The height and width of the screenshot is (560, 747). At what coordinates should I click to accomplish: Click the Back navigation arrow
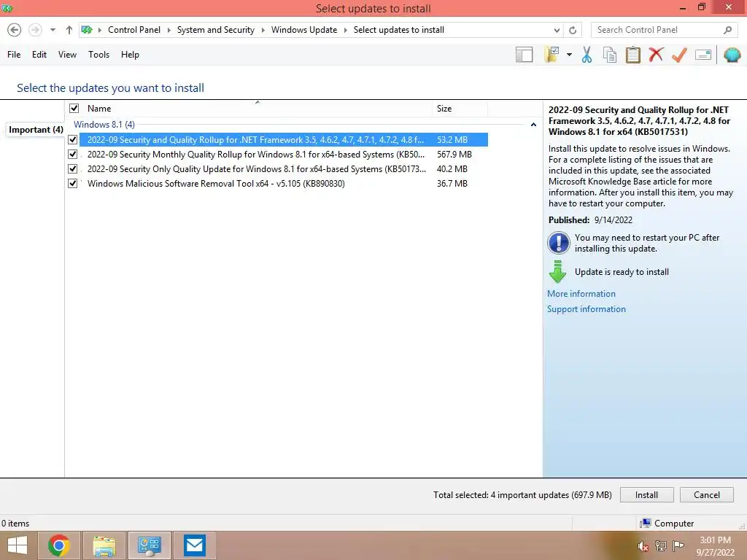coord(15,30)
